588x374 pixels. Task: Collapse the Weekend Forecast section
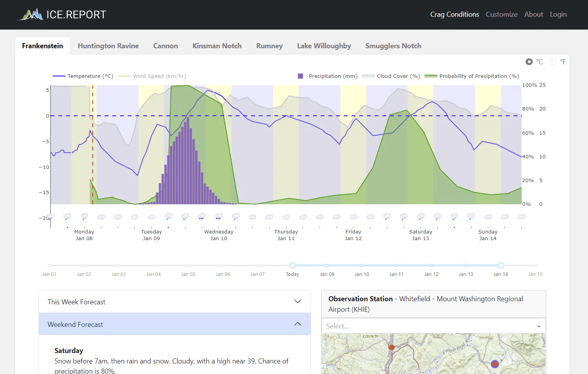click(x=175, y=324)
